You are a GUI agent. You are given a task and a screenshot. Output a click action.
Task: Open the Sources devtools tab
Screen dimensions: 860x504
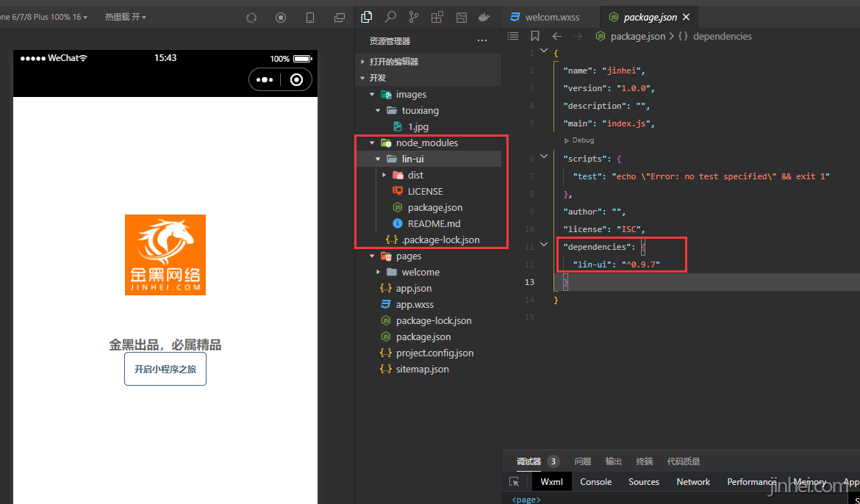[644, 481]
